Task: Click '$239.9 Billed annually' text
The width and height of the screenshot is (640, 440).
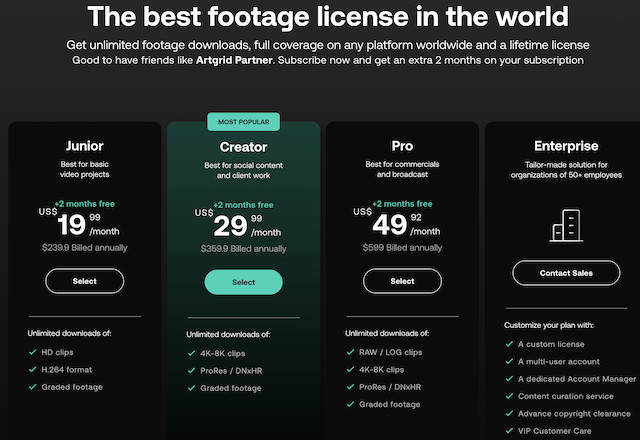Action: [84, 248]
